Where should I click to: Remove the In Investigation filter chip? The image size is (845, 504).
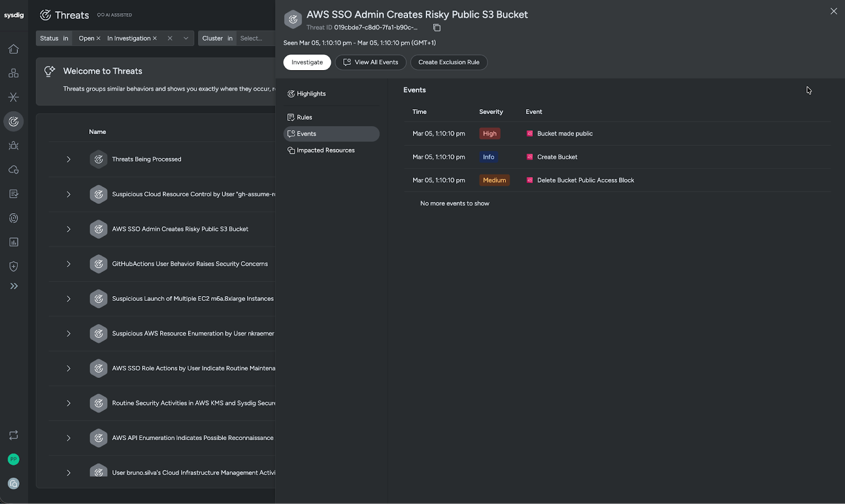coord(155,39)
